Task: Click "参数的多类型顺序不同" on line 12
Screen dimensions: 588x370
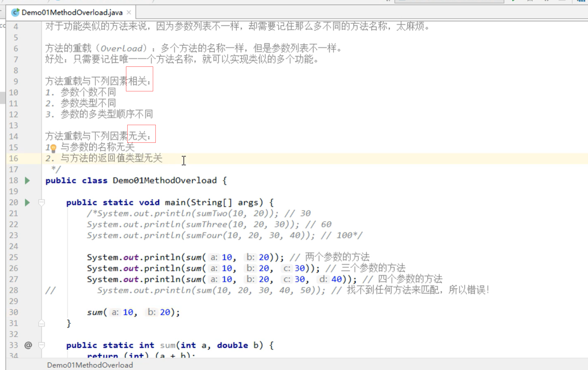Action: tap(107, 114)
